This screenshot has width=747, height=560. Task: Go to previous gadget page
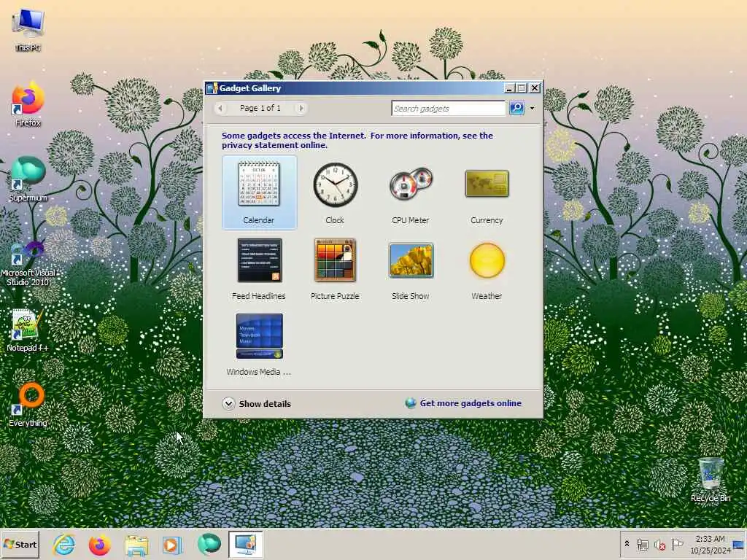point(220,108)
